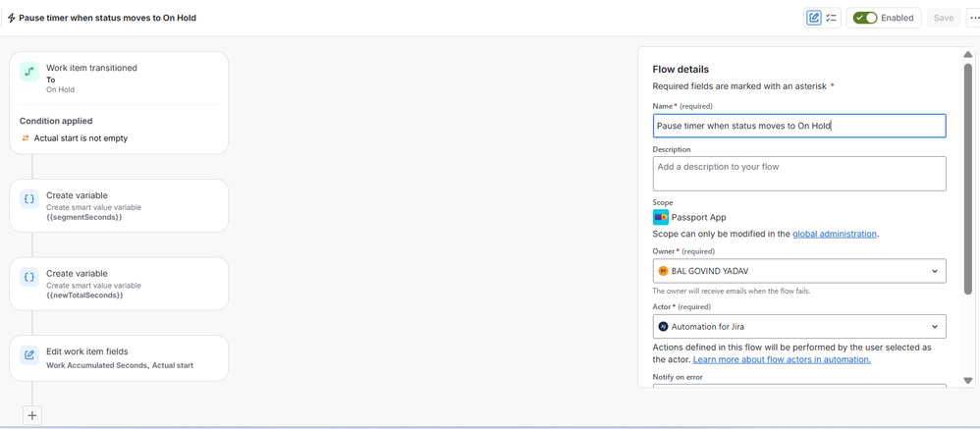
Task: Open the Edit work item fields step
Action: (119, 357)
